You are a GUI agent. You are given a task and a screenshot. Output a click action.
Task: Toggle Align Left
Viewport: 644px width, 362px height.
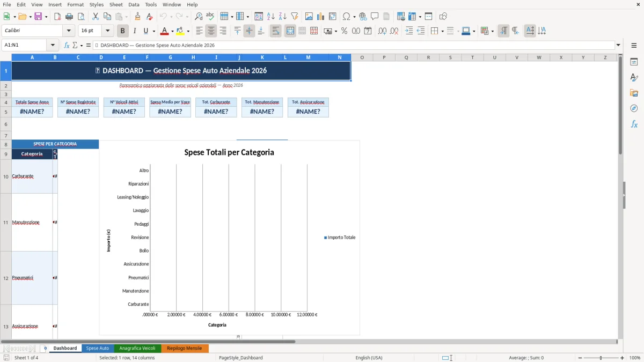tap(200, 31)
